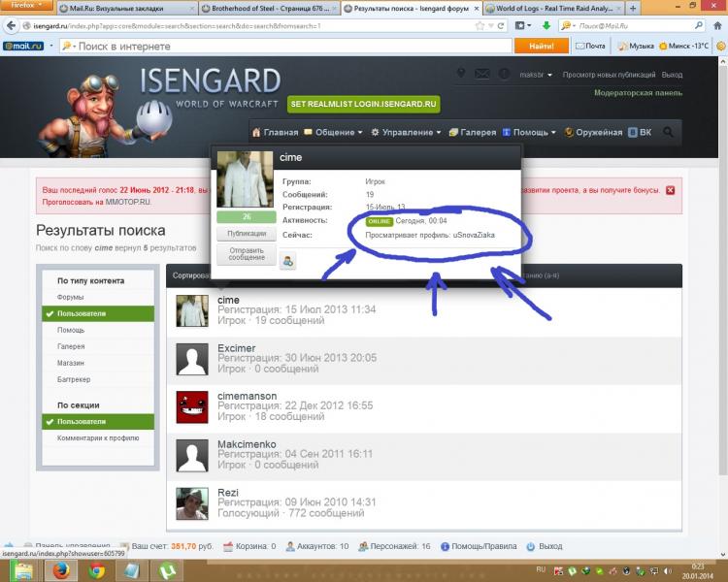This screenshot has width=728, height=582.
Task: Open the browser home page
Action: click(x=717, y=26)
